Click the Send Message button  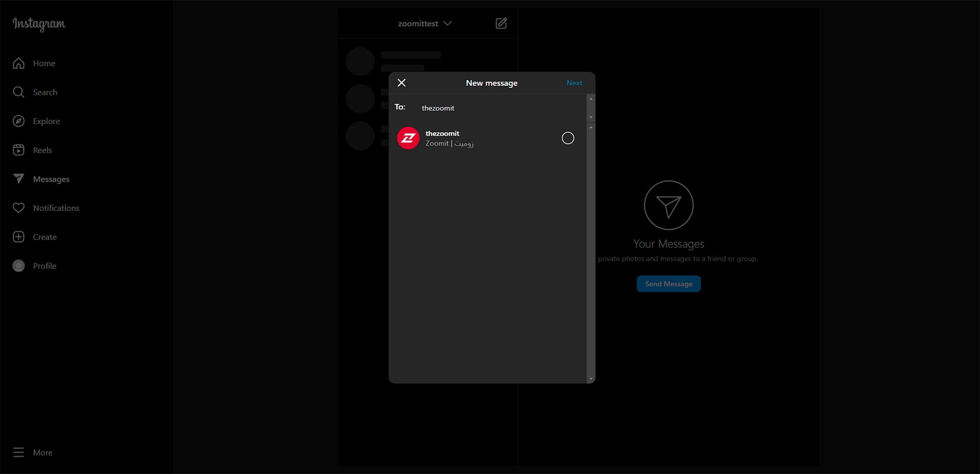(669, 284)
